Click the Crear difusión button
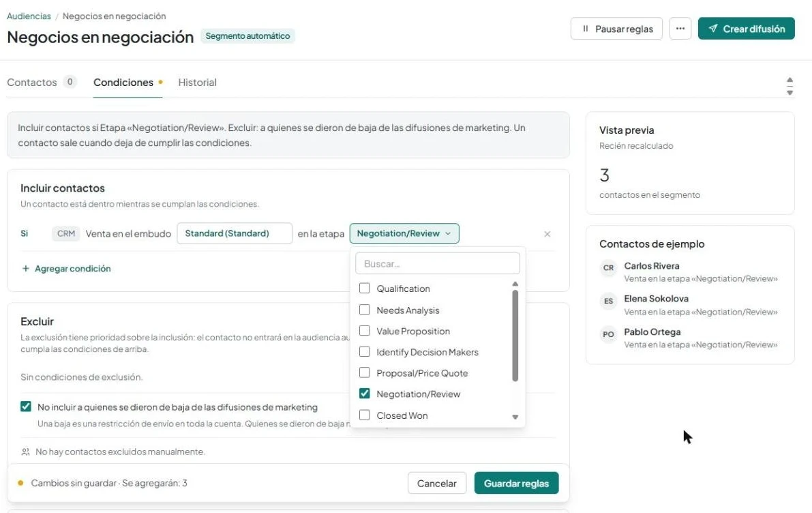 click(x=747, y=29)
